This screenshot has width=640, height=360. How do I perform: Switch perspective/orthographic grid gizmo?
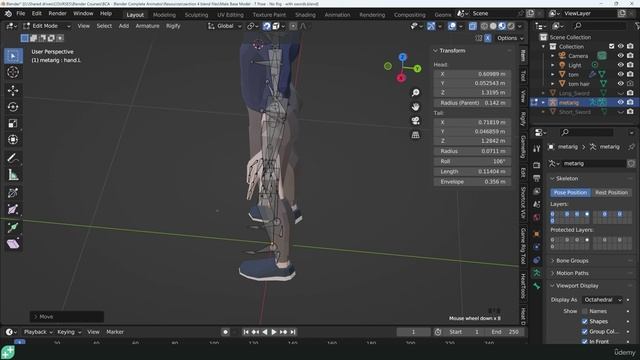[x=416, y=135]
